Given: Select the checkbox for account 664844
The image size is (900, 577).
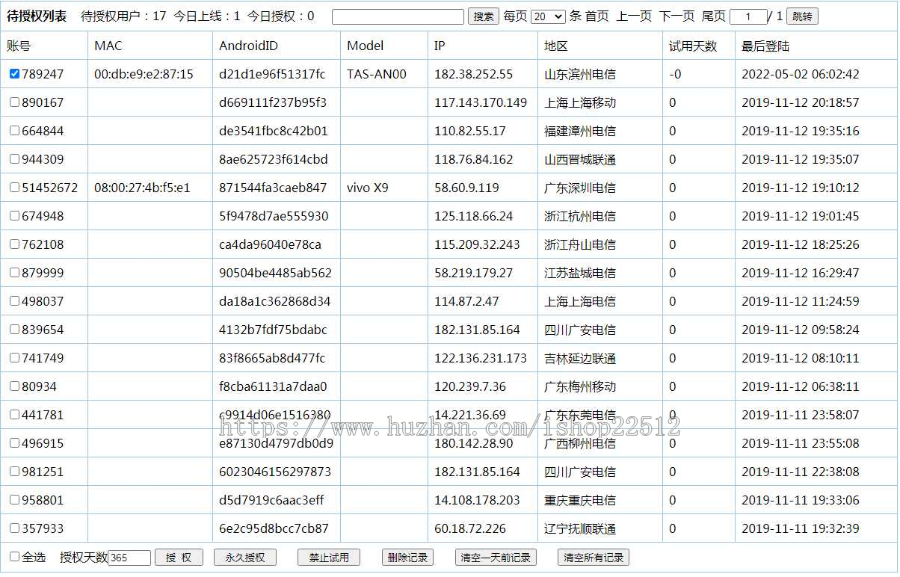Looking at the screenshot, I should 14,130.
